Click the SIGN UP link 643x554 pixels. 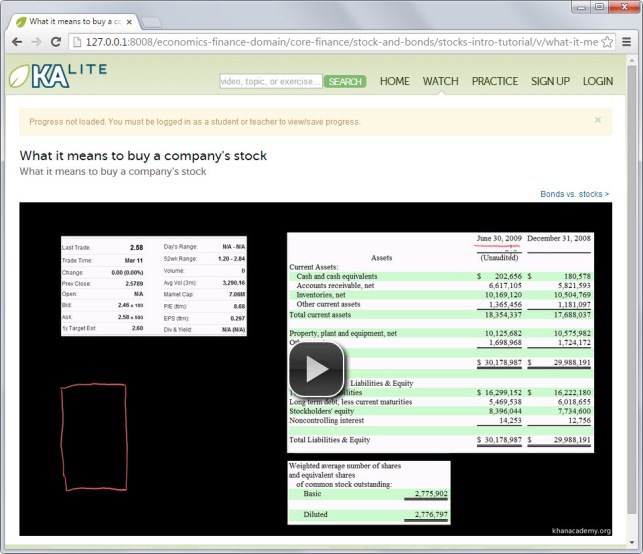point(550,81)
